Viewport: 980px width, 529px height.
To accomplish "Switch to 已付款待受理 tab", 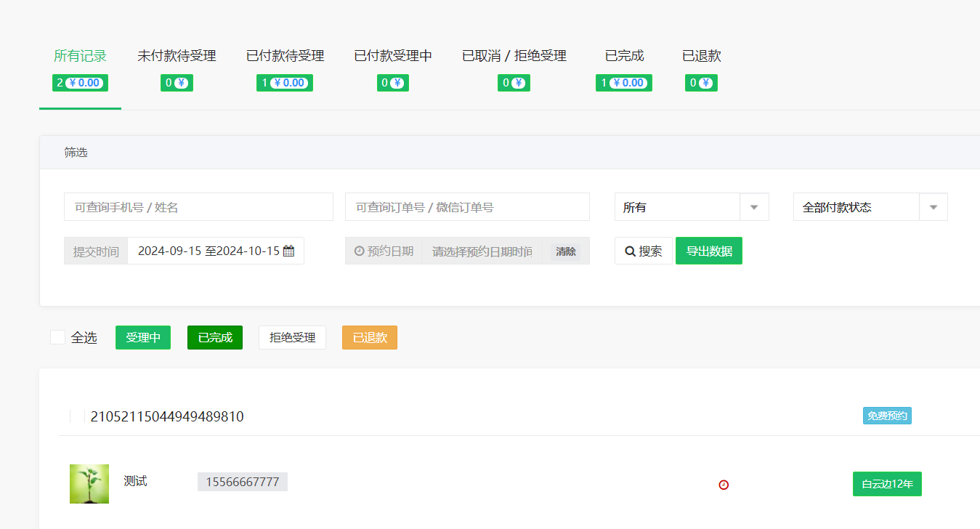I will click(x=285, y=56).
